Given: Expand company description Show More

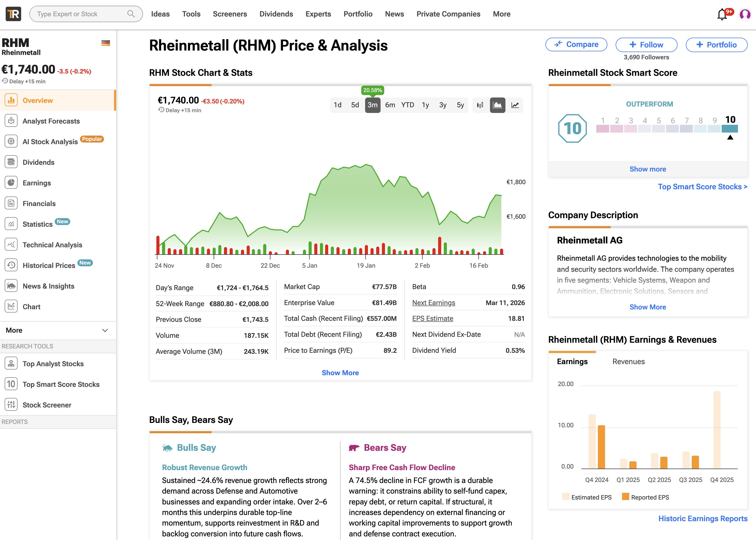Looking at the screenshot, I should [648, 307].
